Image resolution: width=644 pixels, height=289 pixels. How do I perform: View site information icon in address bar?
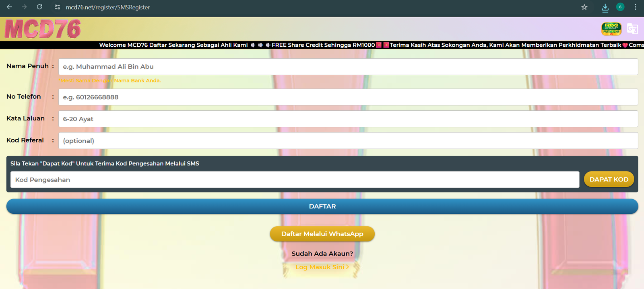pos(58,7)
